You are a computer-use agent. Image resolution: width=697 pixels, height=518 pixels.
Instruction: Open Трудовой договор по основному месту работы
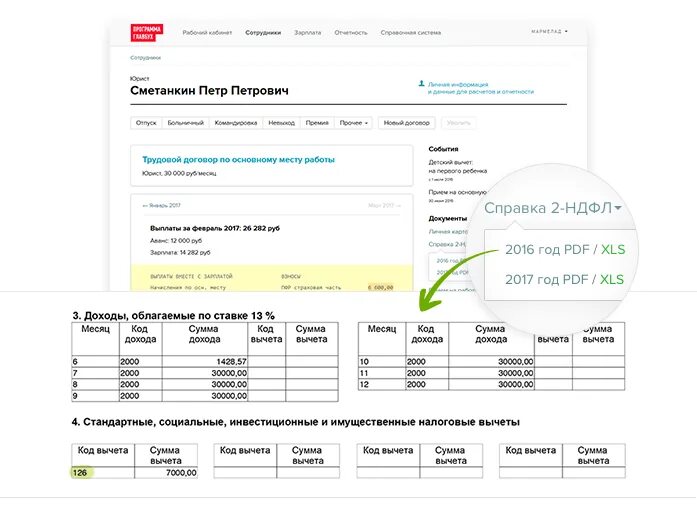click(x=238, y=160)
